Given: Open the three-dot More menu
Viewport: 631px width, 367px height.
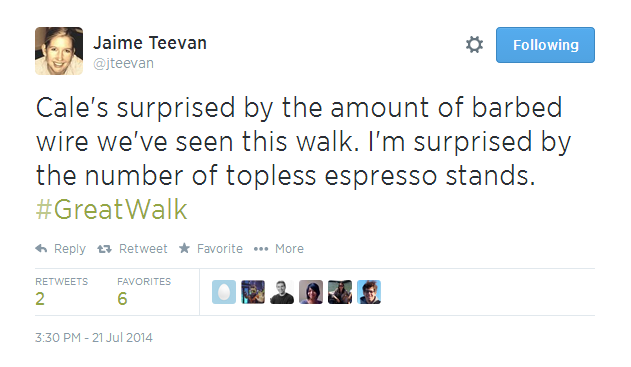Looking at the screenshot, I should (261, 249).
